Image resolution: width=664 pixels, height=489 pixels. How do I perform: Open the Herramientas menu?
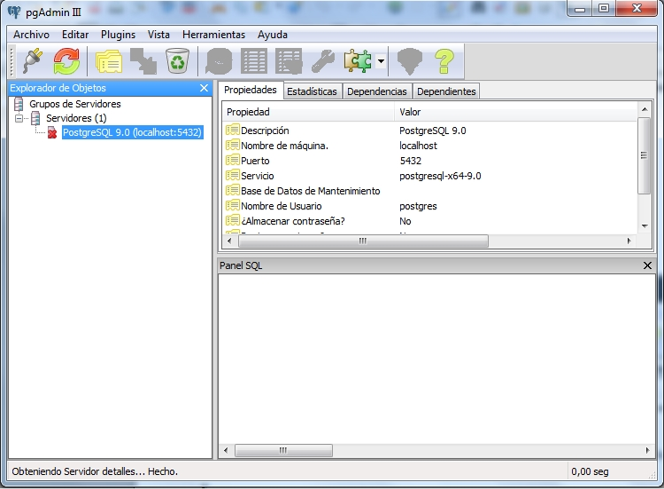point(214,34)
